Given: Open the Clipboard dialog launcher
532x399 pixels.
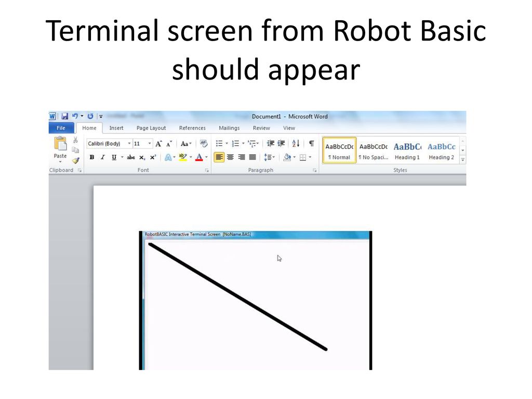Looking at the screenshot, I should 79,170.
